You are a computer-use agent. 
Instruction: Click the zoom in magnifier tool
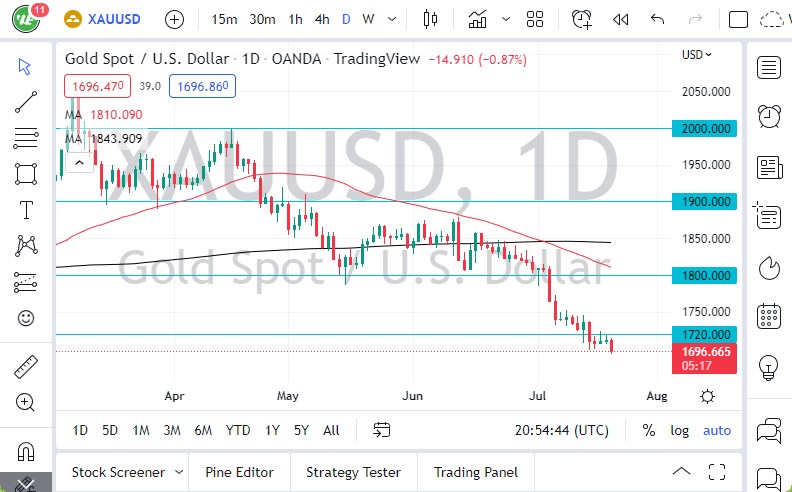tap(26, 402)
